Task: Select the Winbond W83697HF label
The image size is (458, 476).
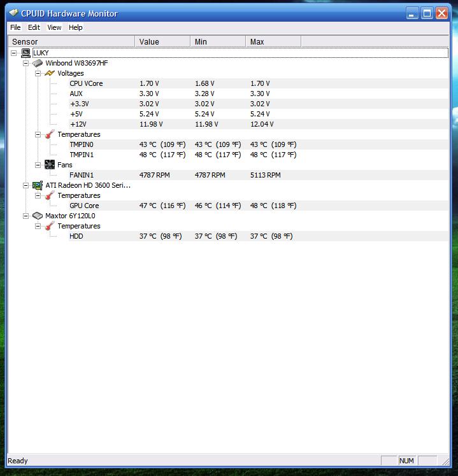Action: [x=76, y=63]
